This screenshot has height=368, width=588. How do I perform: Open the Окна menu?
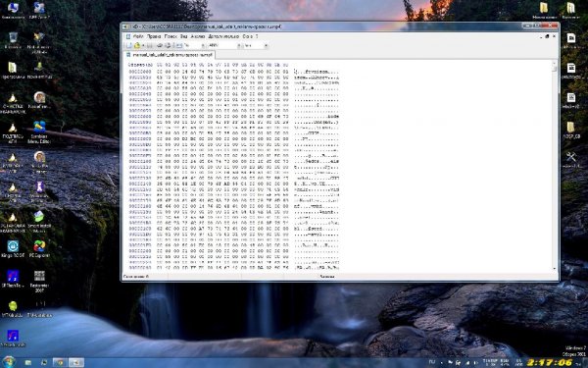pos(248,36)
